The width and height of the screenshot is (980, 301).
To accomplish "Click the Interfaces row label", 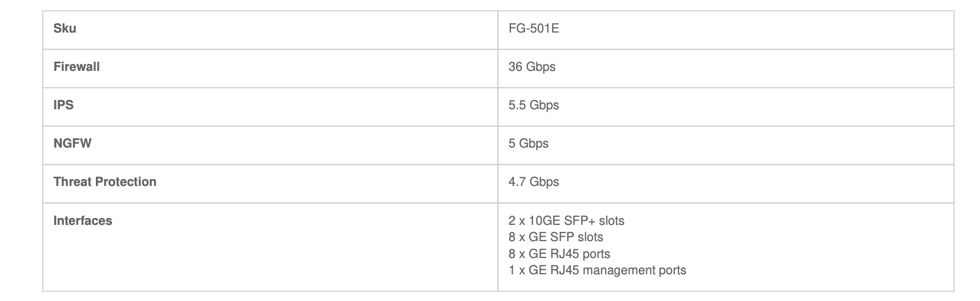I will (83, 221).
